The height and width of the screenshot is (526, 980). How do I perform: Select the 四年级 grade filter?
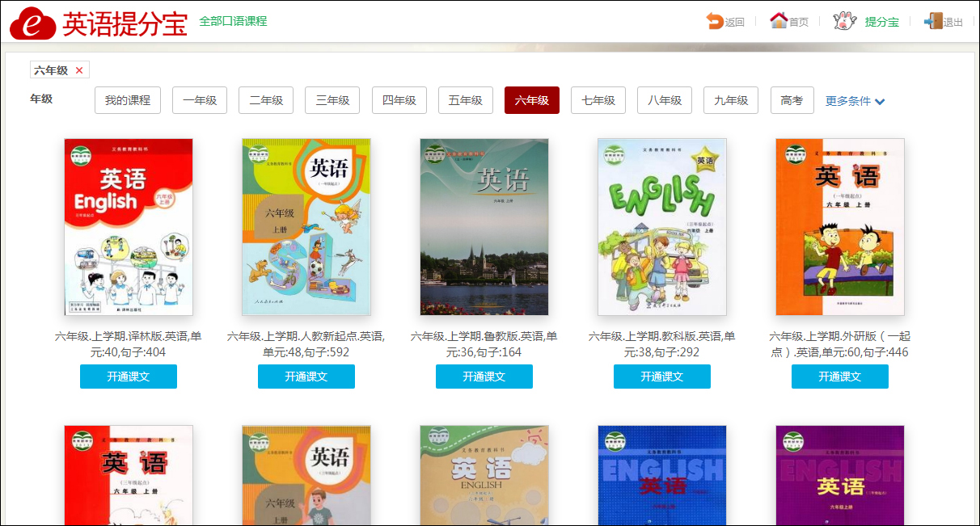399,100
